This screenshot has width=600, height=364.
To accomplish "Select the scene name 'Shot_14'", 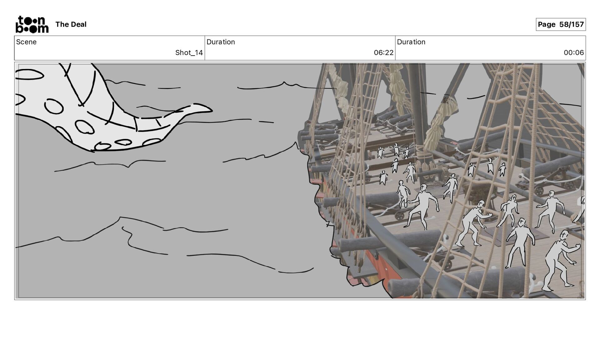I will [189, 52].
